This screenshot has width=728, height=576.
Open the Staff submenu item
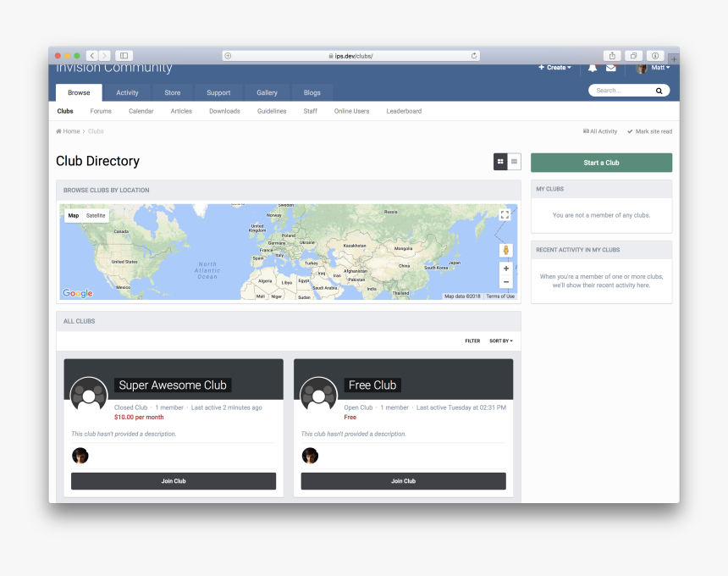click(310, 111)
